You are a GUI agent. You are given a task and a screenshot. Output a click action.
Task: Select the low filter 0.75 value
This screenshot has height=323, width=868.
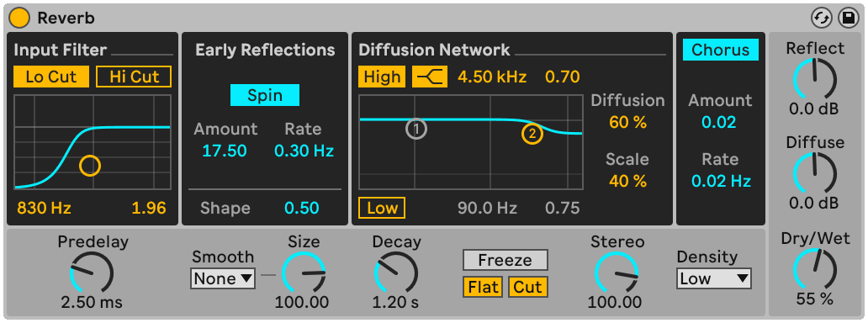click(x=563, y=208)
